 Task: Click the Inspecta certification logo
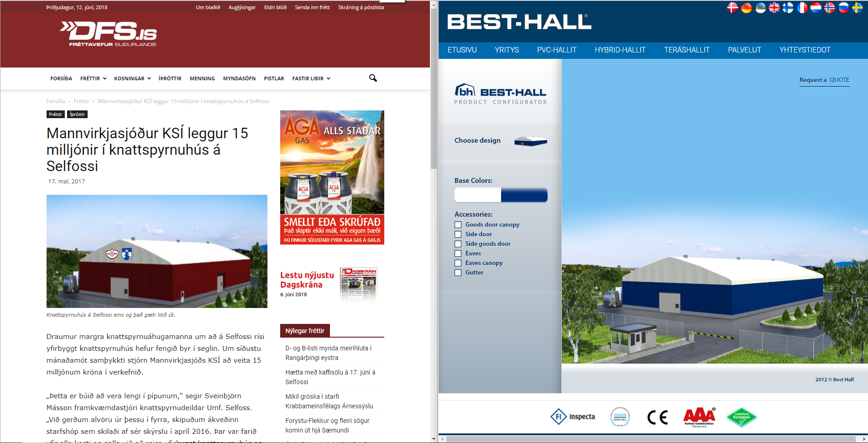point(573,417)
